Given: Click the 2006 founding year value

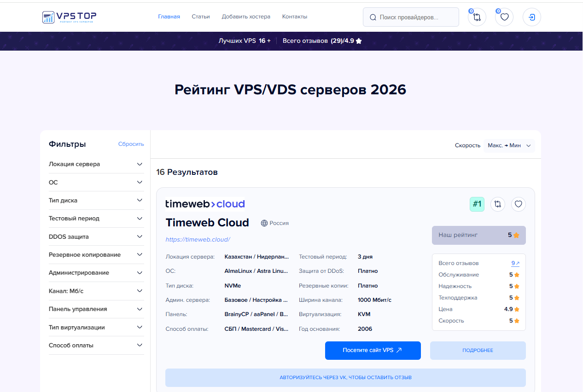Looking at the screenshot, I should (x=365, y=329).
